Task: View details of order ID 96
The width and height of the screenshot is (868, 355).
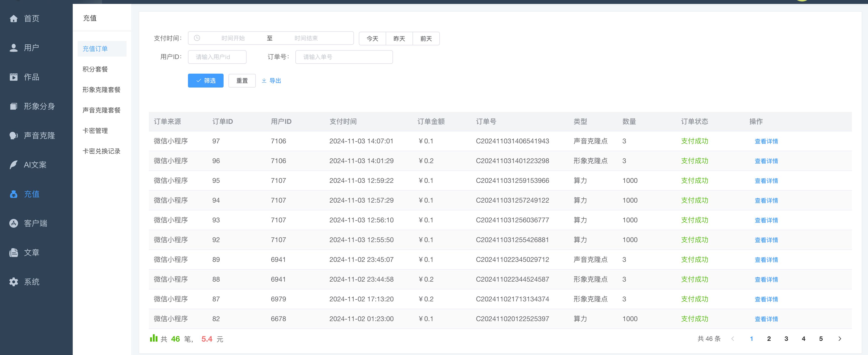Action: coord(766,161)
